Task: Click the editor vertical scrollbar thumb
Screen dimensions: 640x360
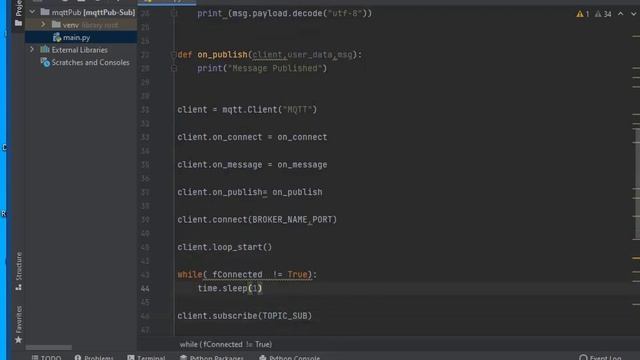Action: coord(637,184)
